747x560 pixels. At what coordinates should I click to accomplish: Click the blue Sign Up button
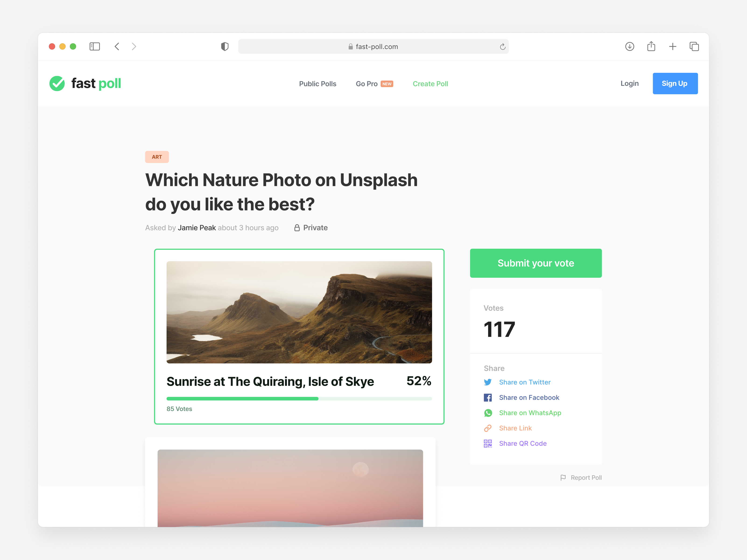675,83
